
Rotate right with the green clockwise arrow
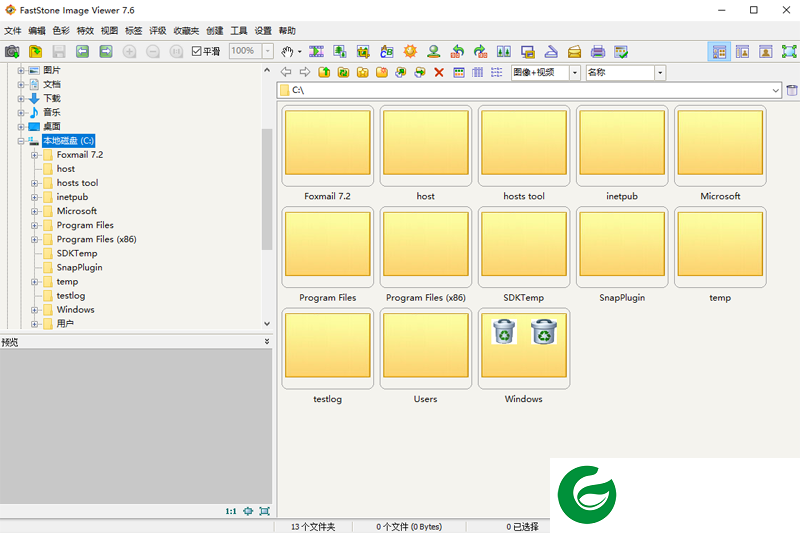coord(481,52)
